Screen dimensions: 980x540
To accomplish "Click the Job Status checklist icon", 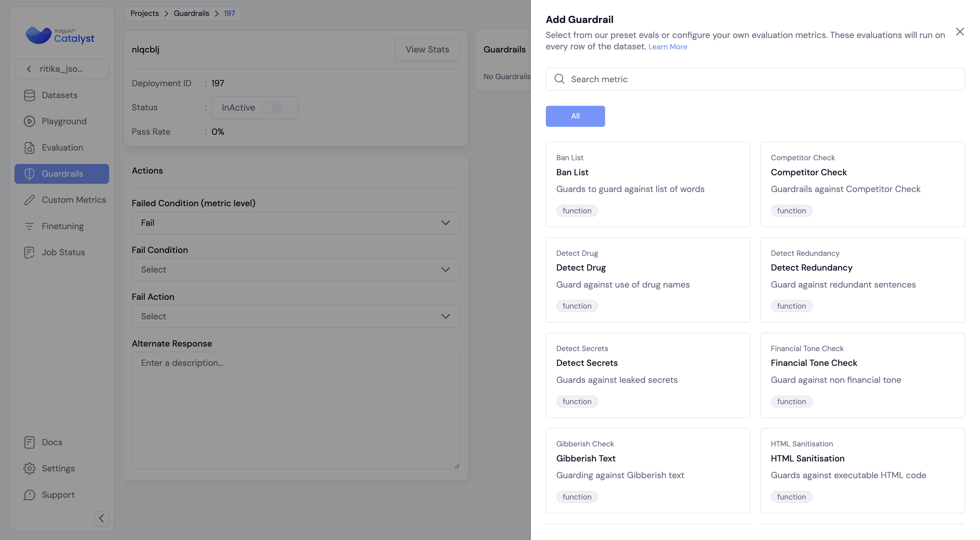I will [x=29, y=252].
